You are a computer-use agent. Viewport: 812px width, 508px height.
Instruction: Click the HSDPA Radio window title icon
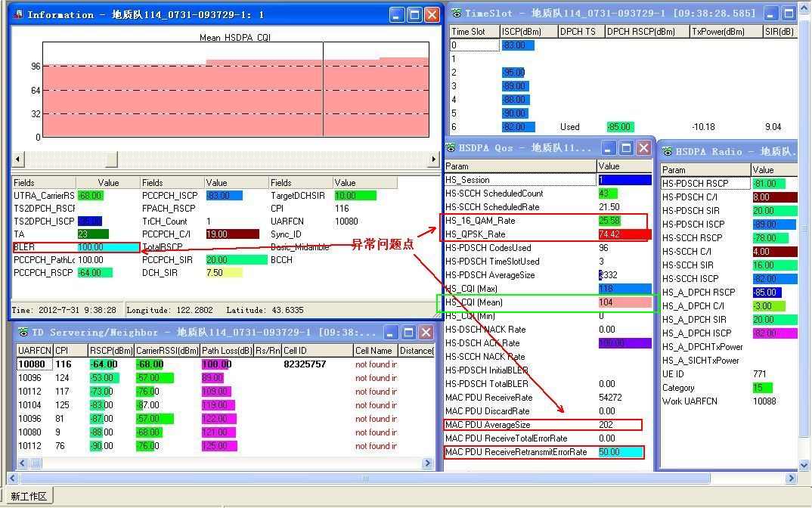(x=668, y=152)
